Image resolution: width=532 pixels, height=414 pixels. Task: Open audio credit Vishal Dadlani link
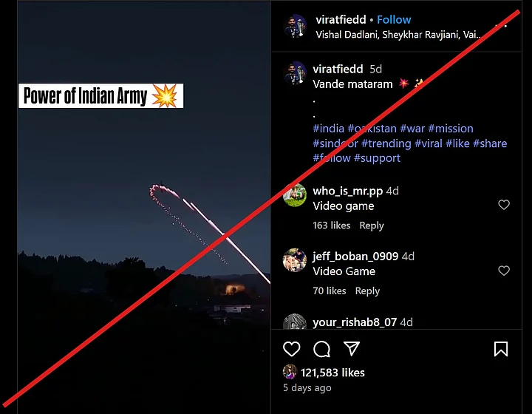(347, 35)
